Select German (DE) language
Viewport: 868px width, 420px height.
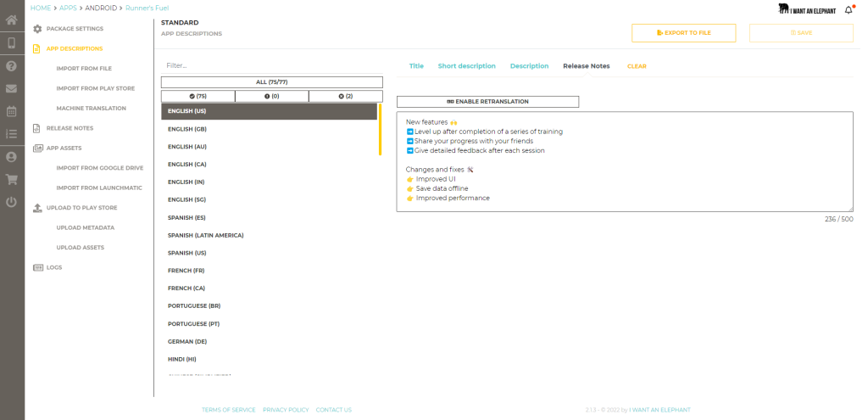pyautogui.click(x=269, y=342)
